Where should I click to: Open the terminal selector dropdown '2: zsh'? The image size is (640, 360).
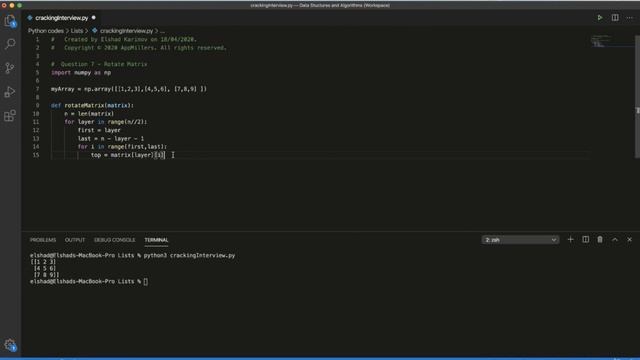pyautogui.click(x=520, y=240)
